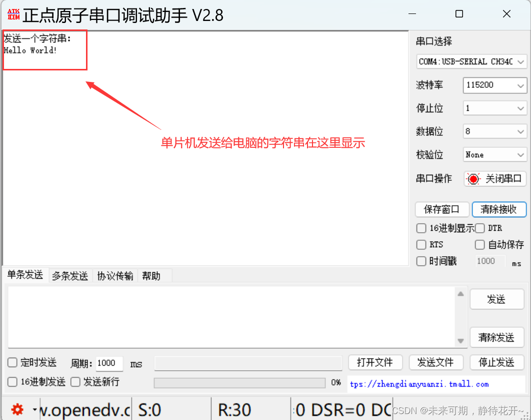Viewport: 531px width, 420px height.
Task: Open the zhengdianyuanzi.tmall.com link
Action: pyautogui.click(x=419, y=384)
